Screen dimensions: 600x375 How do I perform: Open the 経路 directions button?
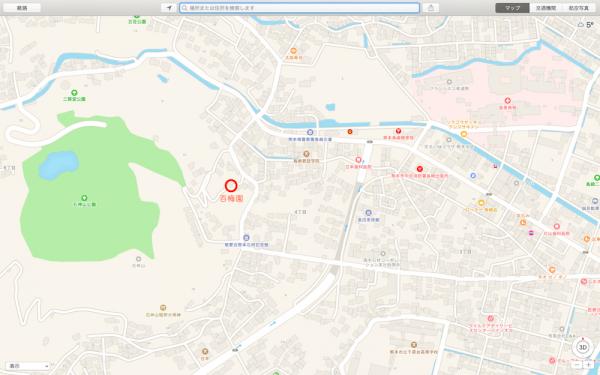pyautogui.click(x=22, y=8)
